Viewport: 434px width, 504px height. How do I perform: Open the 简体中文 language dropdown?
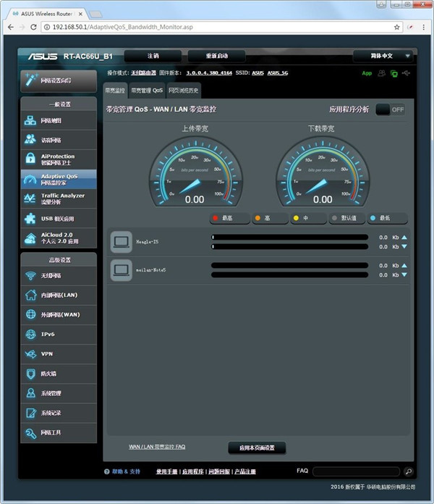click(383, 56)
